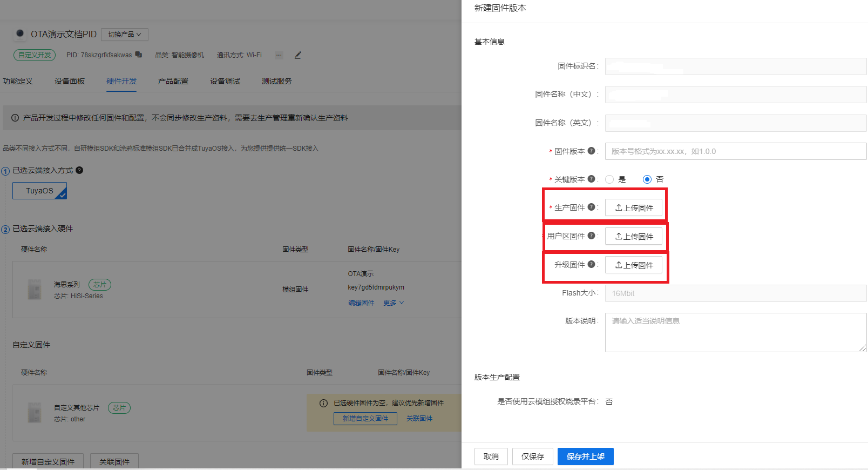Image resolution: width=868 pixels, height=470 pixels.
Task: Click help icon next to 已选云端接入方式
Action: [79, 170]
